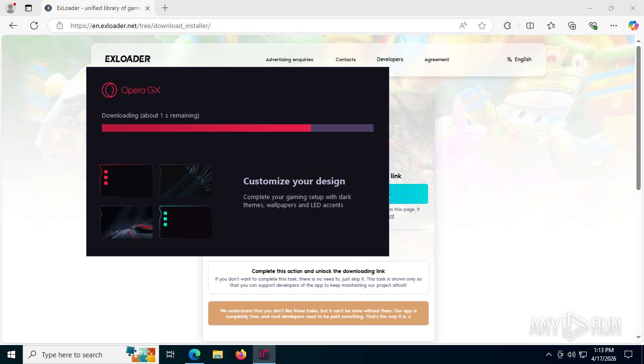Select the red accent dark theme thumbnail
This screenshot has height=364, width=644.
click(126, 181)
